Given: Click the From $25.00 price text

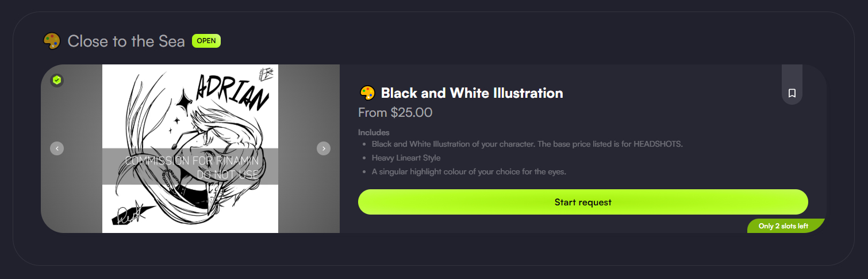Looking at the screenshot, I should pos(395,113).
